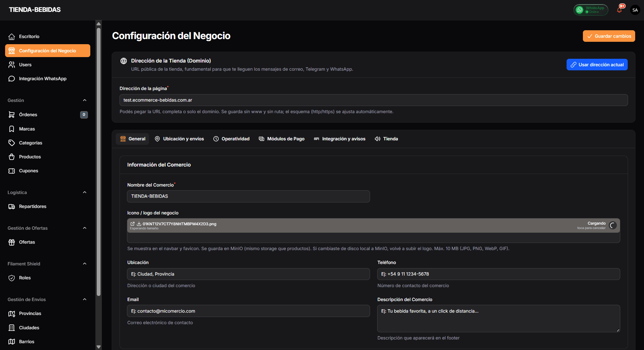
Task: Collapse the Logística section
Action: coord(85,192)
